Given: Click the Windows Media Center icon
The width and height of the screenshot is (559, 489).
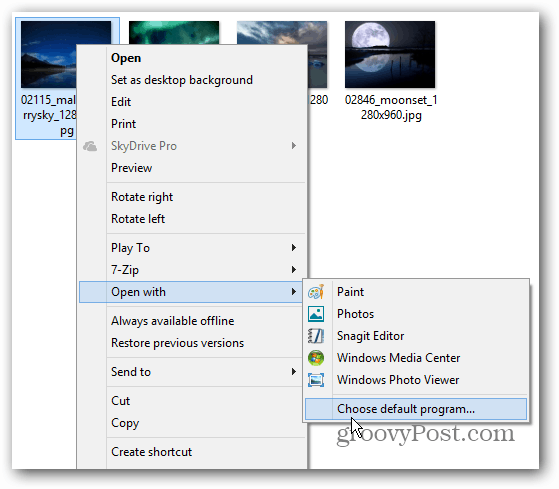Looking at the screenshot, I should tap(316, 358).
